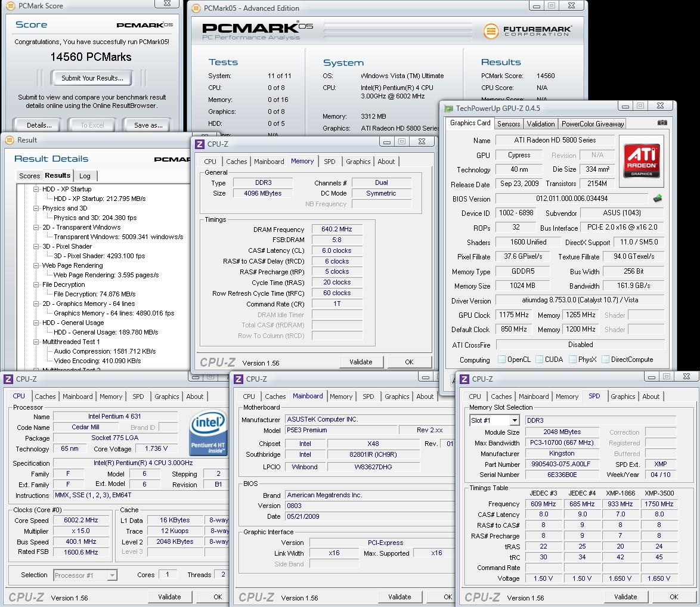The image size is (700, 607).
Task: Switch to the Sensors tab in GPU-Z
Action: pyautogui.click(x=509, y=123)
